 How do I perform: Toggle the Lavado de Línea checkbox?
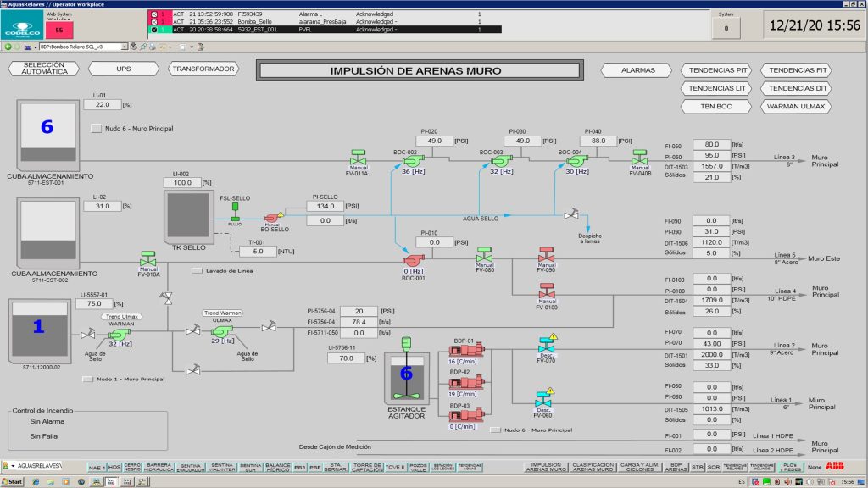[198, 270]
